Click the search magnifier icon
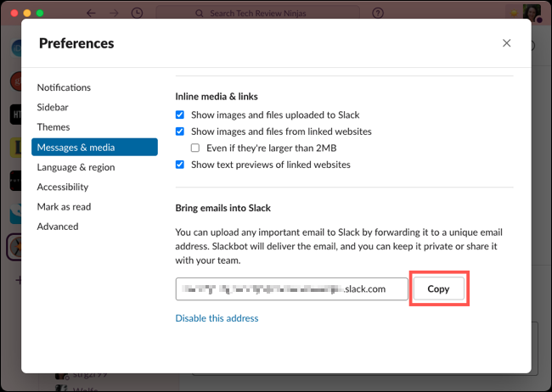 tap(198, 14)
